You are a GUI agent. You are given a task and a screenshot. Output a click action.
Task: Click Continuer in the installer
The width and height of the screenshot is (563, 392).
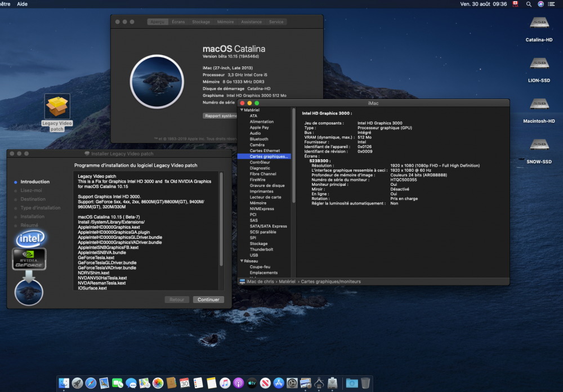(208, 300)
